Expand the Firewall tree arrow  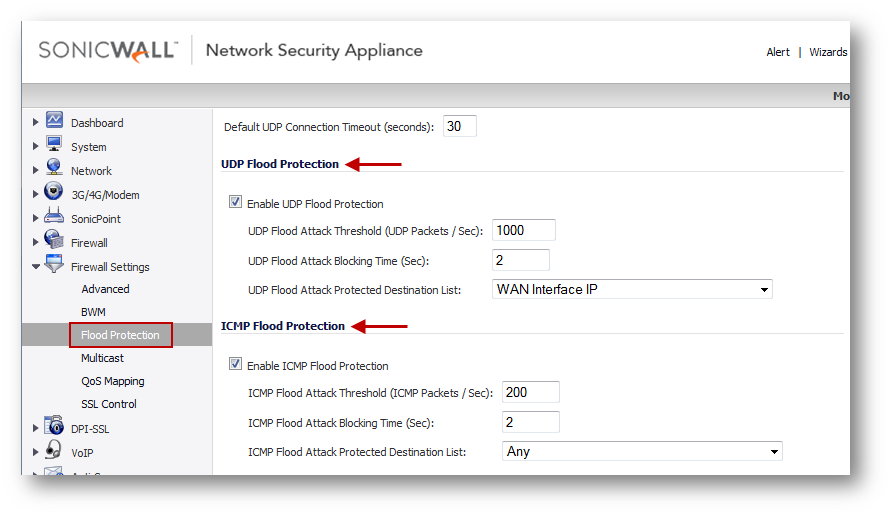pyautogui.click(x=35, y=242)
